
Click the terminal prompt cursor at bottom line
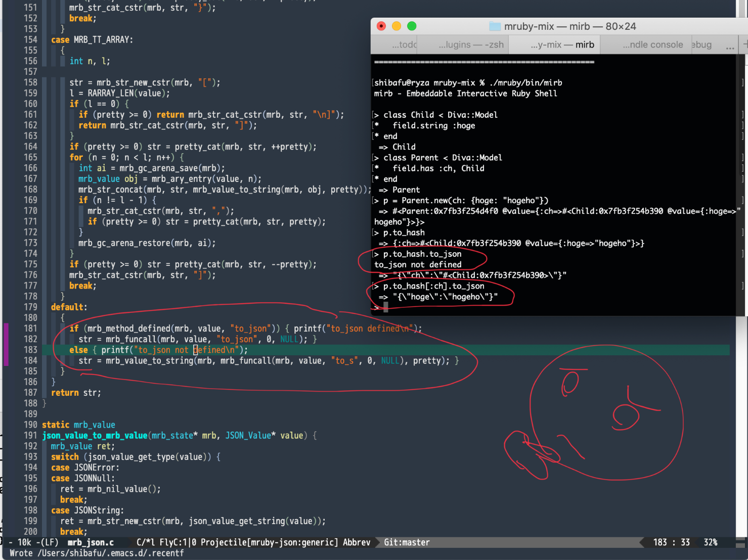[x=386, y=307]
